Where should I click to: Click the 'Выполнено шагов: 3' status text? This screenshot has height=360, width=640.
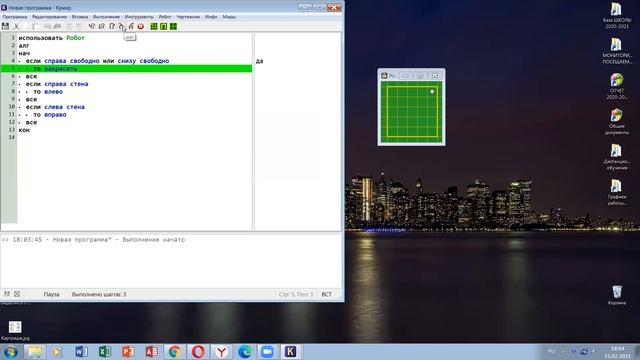99,294
